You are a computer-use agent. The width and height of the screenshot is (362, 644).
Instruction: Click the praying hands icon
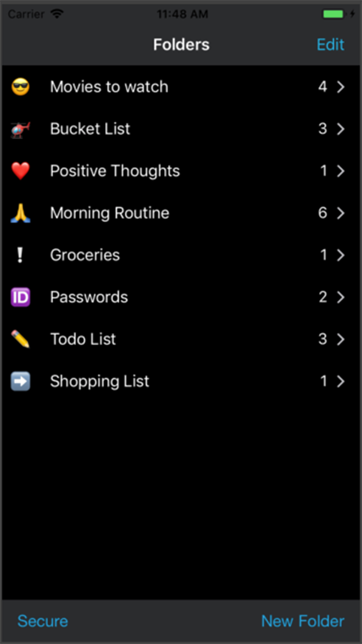[x=20, y=213]
